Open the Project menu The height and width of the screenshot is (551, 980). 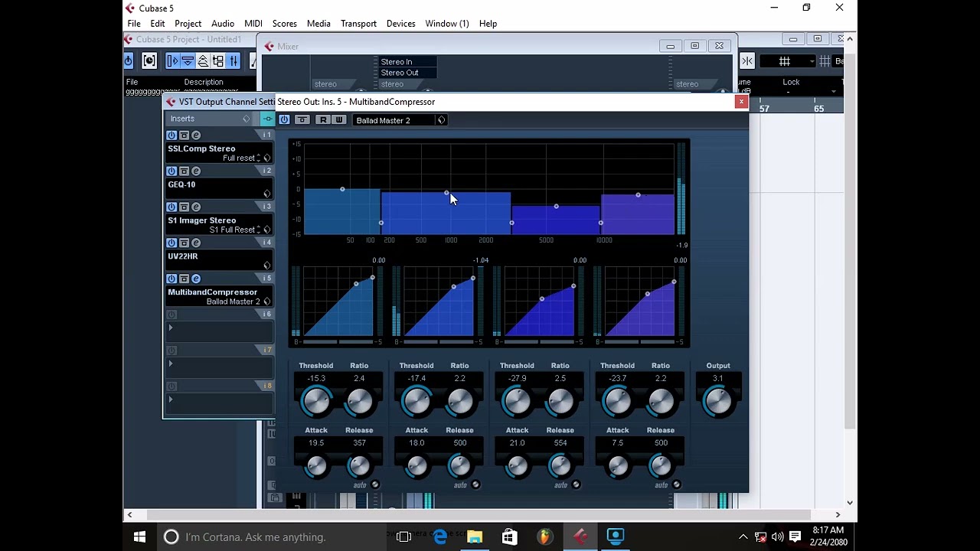pyautogui.click(x=188, y=24)
